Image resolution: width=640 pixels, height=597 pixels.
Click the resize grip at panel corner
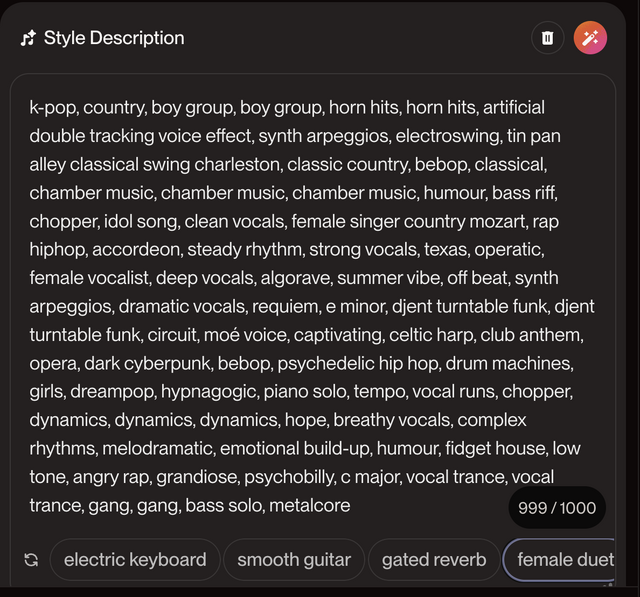[x=609, y=584]
